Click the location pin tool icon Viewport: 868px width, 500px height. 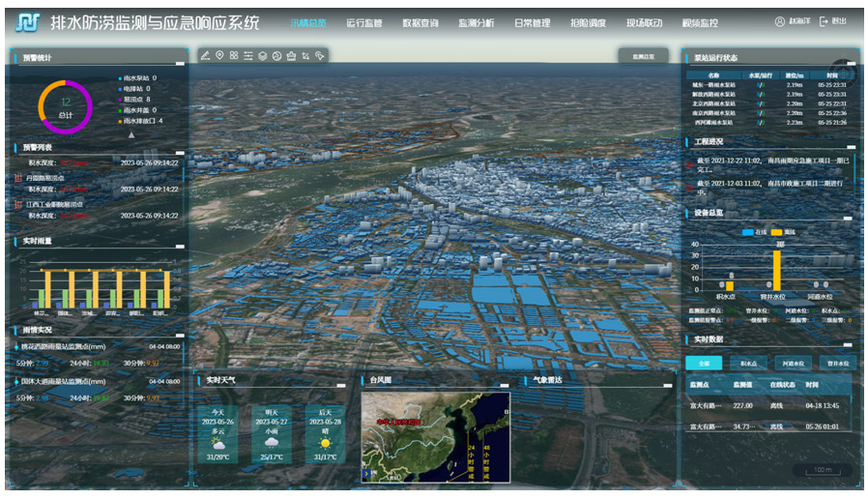tap(219, 56)
